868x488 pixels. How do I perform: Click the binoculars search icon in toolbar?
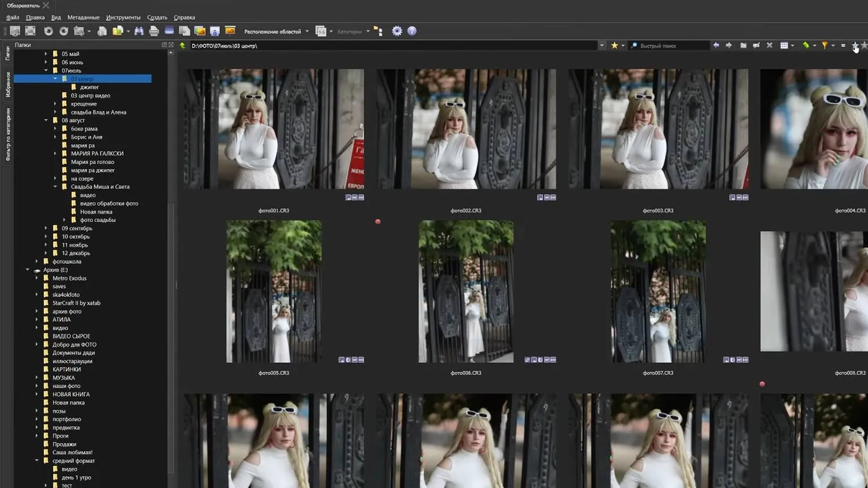point(139,31)
